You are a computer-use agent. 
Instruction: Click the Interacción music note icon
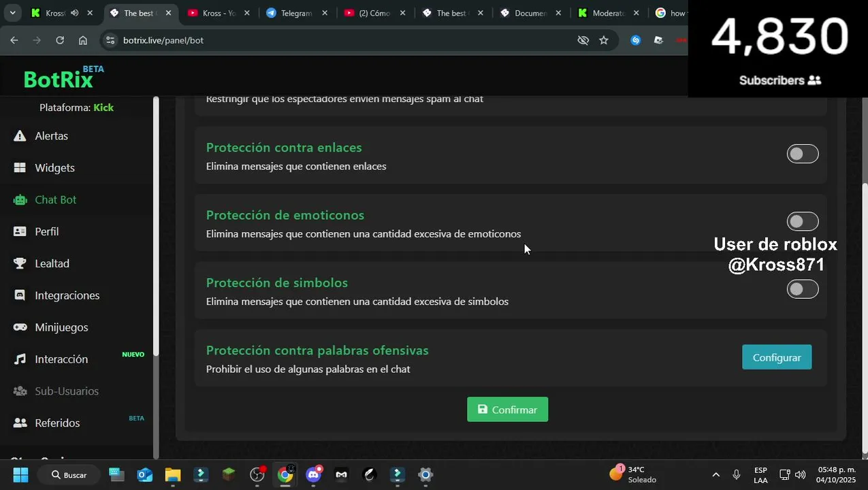click(20, 359)
